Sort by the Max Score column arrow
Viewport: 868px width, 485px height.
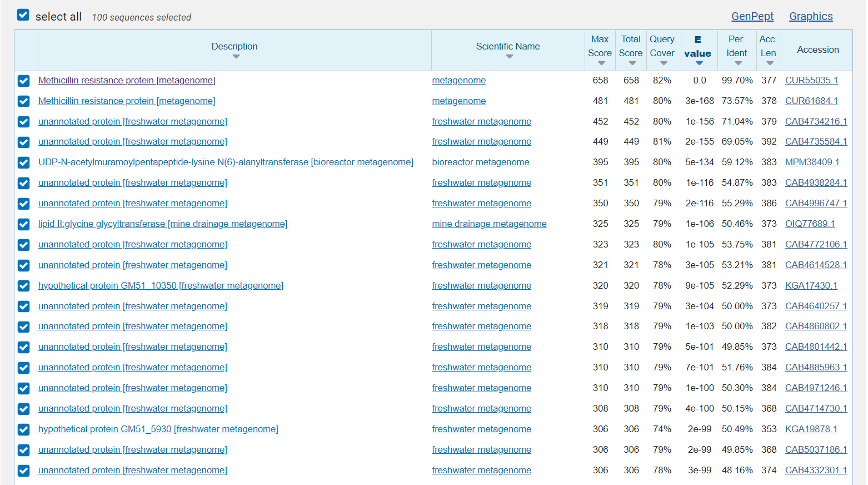pos(601,63)
